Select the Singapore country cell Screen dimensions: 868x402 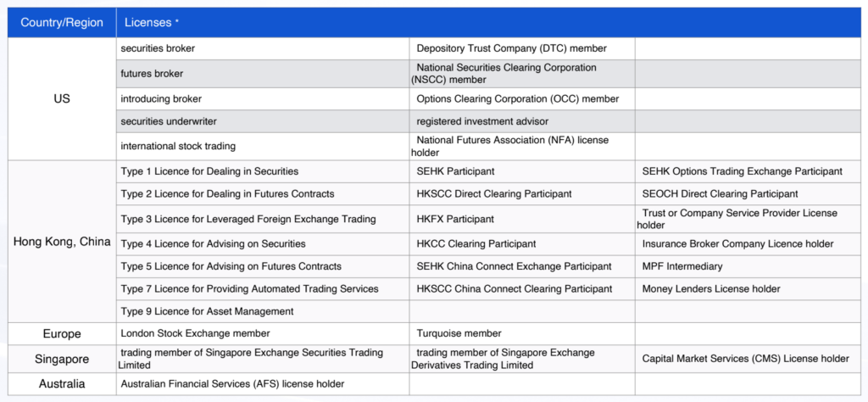coord(62,359)
